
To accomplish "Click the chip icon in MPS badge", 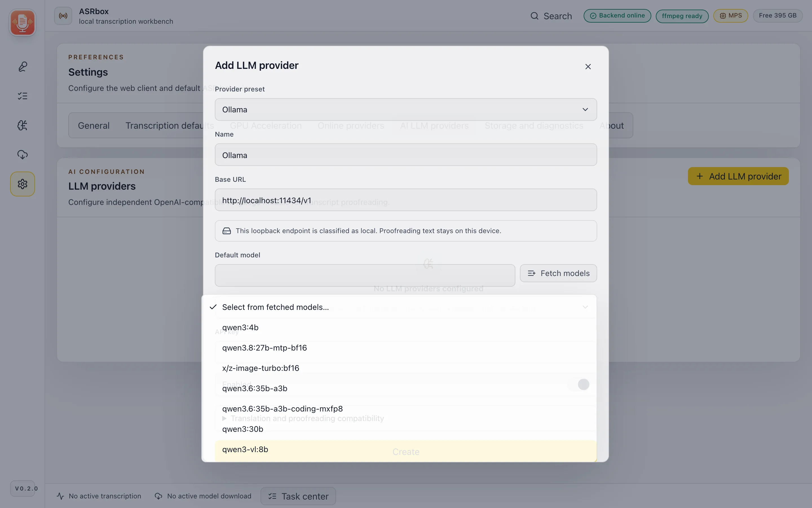I will (x=723, y=16).
